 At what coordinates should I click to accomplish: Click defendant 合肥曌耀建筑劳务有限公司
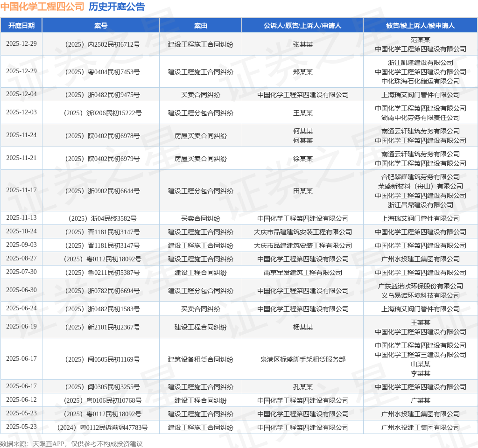click(x=421, y=177)
